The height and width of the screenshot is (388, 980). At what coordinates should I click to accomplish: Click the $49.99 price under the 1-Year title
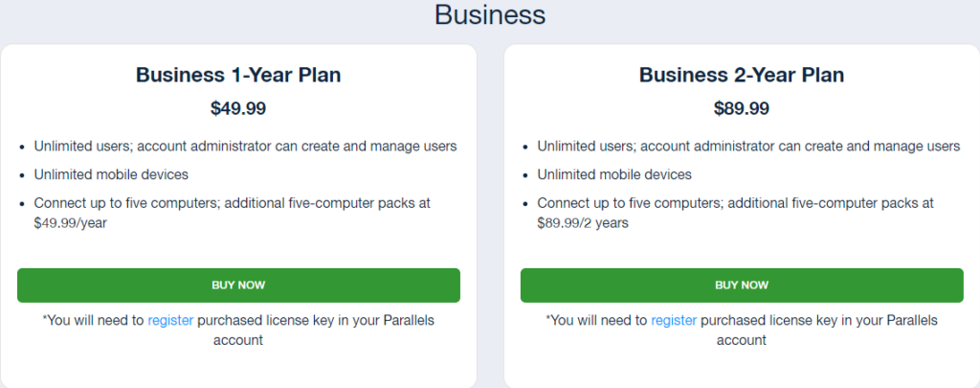238,108
